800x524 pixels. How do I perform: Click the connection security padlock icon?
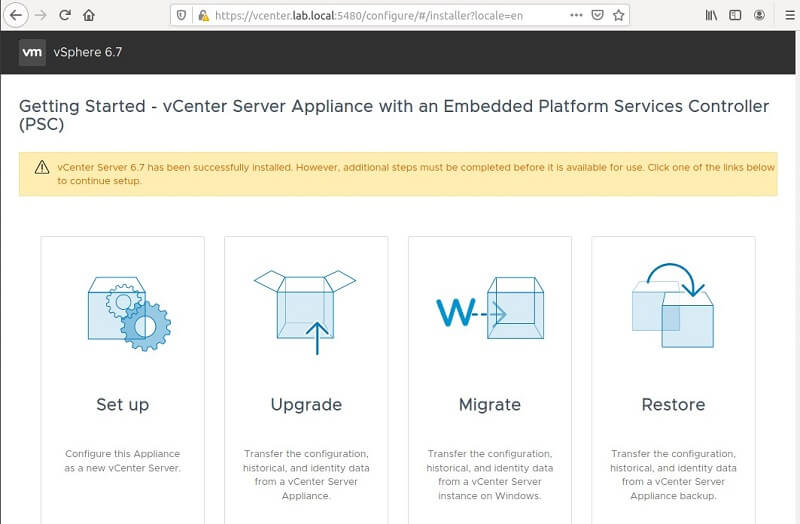pos(203,15)
